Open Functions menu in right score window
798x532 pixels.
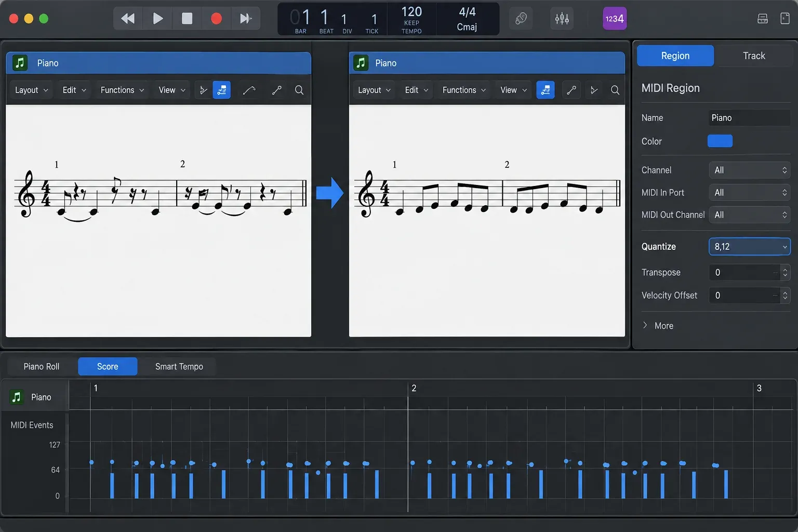(464, 90)
